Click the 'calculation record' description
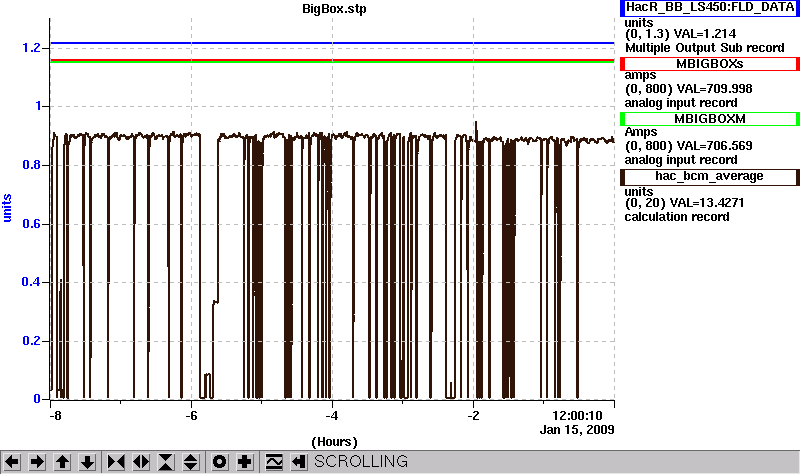 click(677, 217)
